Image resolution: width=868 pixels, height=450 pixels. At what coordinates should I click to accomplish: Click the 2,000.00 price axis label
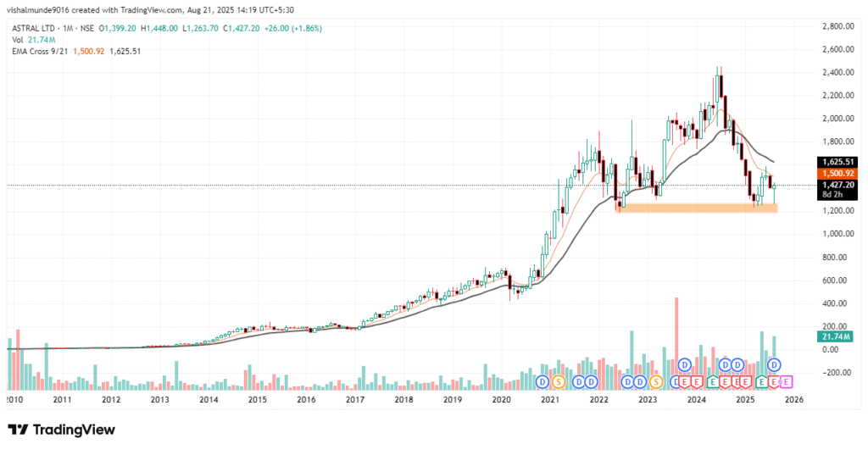click(838, 119)
